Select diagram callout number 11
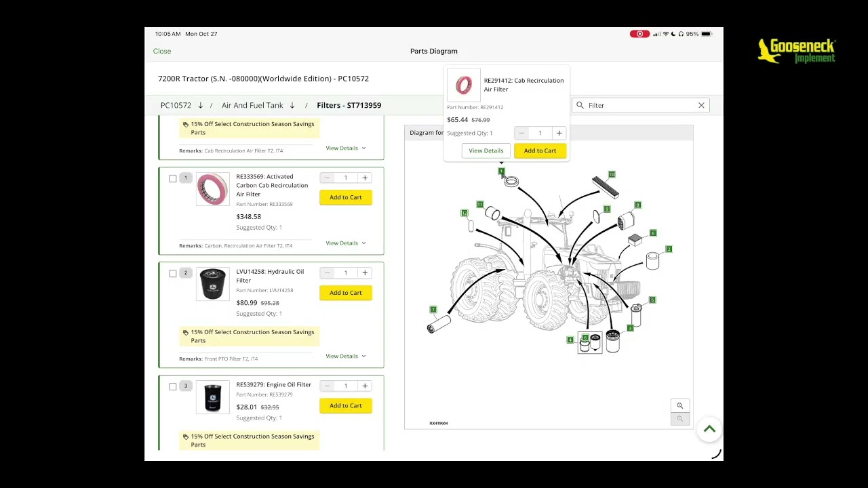The image size is (868, 488). pyautogui.click(x=479, y=204)
